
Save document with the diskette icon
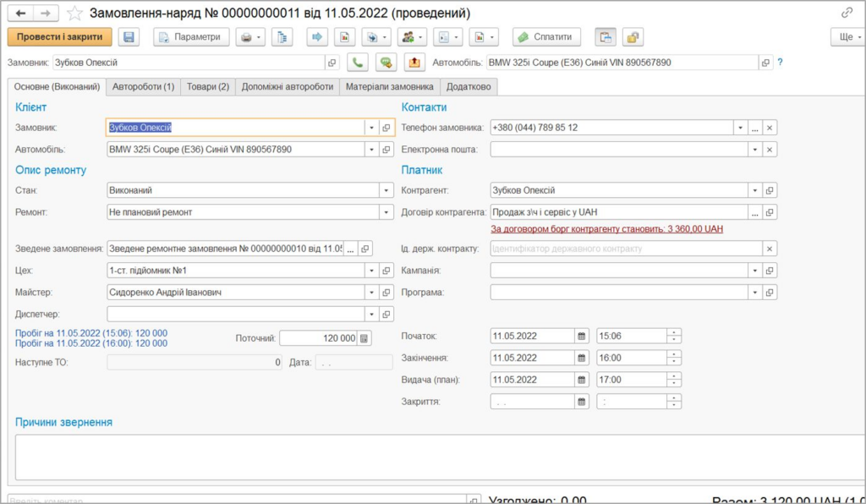pos(129,37)
